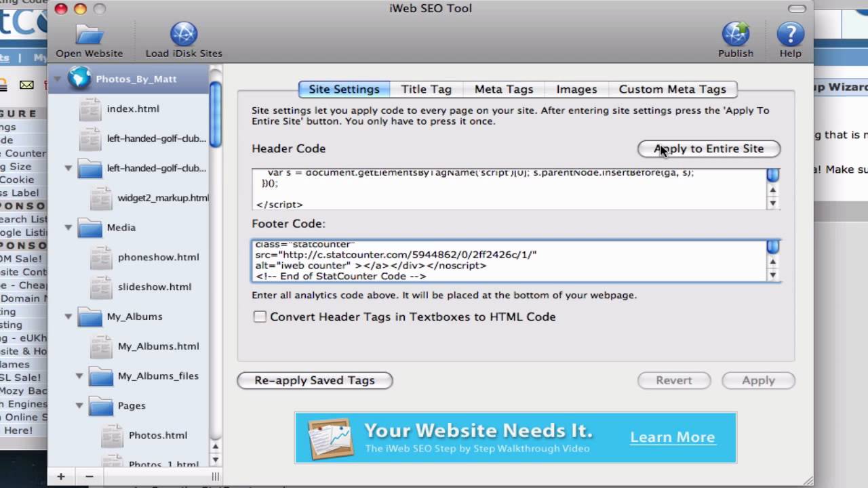Collapse the left-handed-golf-club folder
Image resolution: width=868 pixels, height=488 pixels.
point(68,168)
